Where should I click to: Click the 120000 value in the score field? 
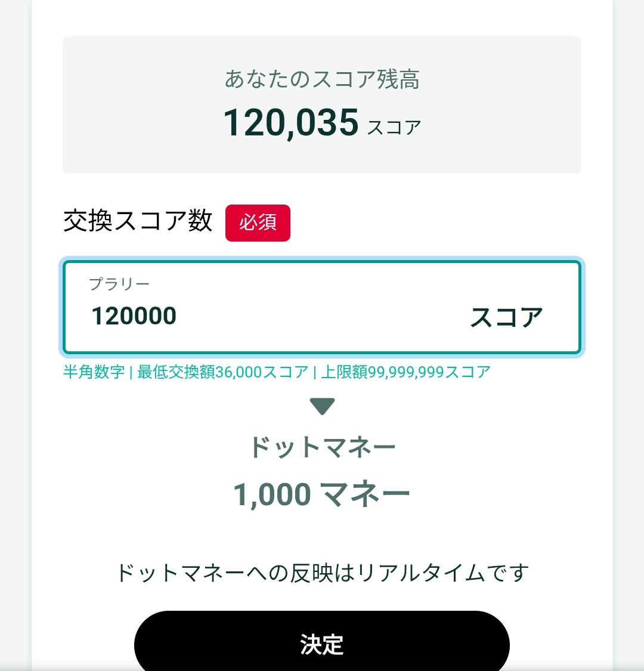click(134, 316)
